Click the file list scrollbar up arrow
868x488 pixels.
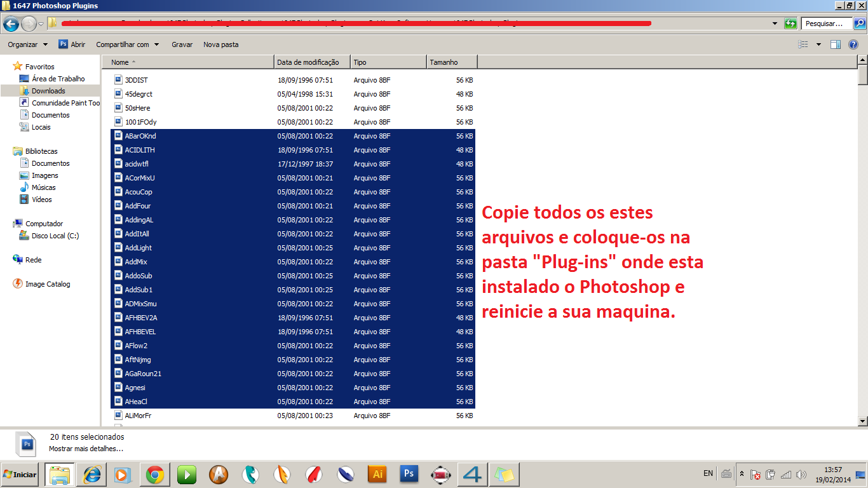(x=862, y=60)
